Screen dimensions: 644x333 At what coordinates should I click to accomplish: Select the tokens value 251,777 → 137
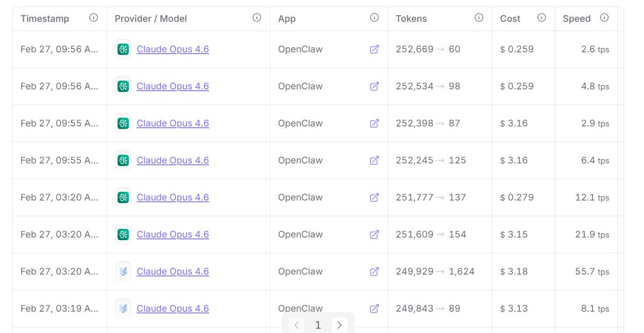tap(431, 198)
